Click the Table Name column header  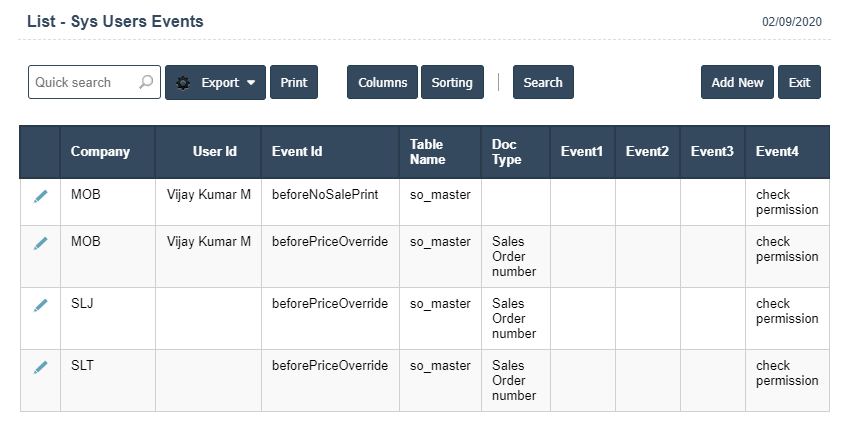pos(427,152)
